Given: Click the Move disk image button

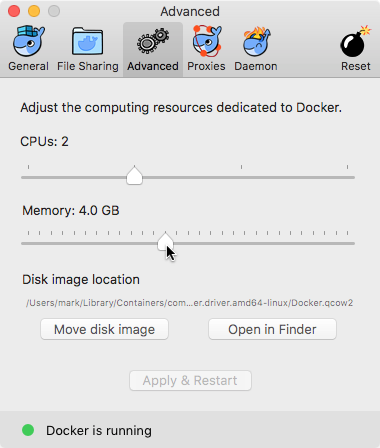Looking at the screenshot, I should pyautogui.click(x=104, y=329).
